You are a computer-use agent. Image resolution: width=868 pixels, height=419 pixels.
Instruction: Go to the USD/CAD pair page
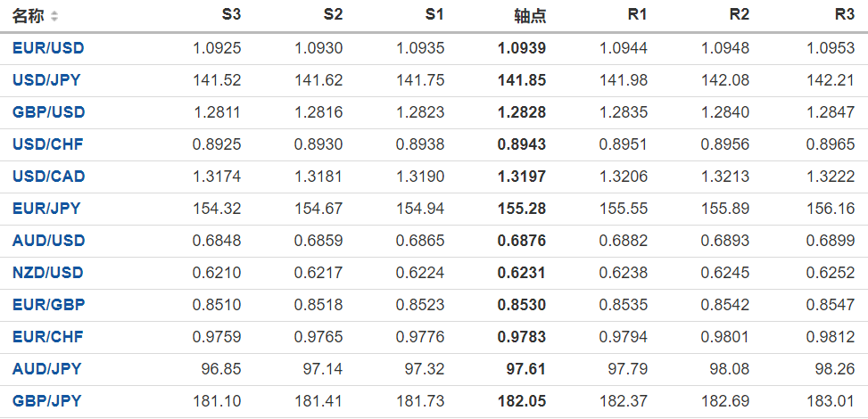click(49, 177)
